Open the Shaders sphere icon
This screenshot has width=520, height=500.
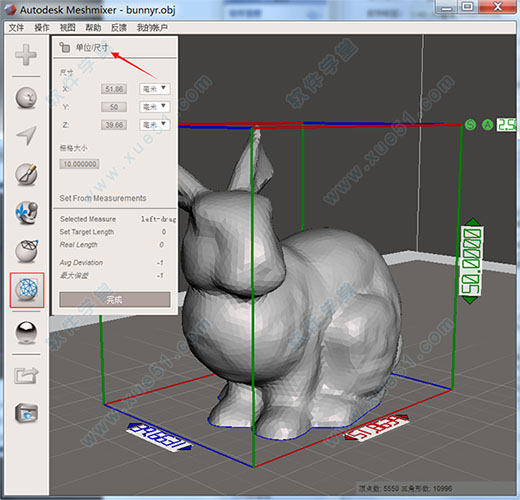(26, 332)
